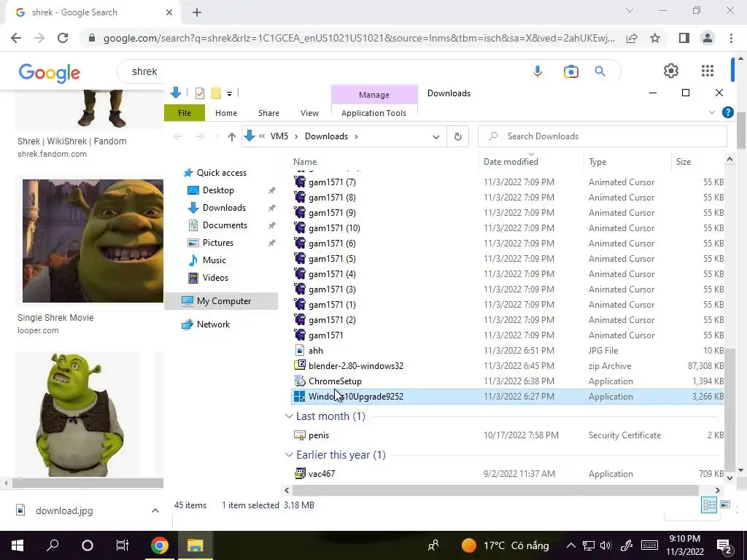Collapse the Earlier this year group

[x=289, y=455]
